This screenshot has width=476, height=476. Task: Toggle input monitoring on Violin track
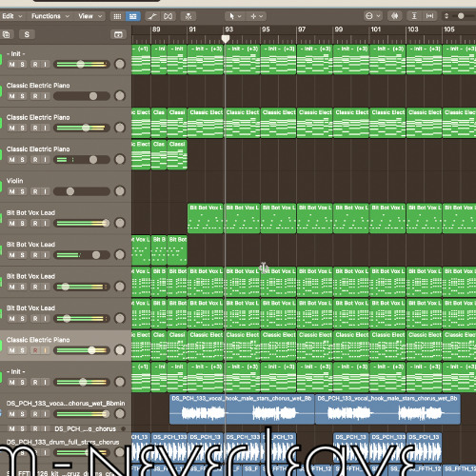coord(45,191)
